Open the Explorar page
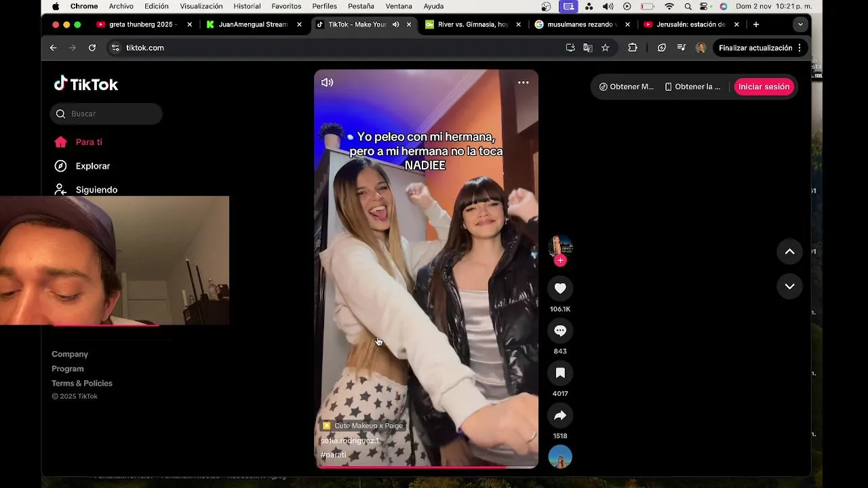Image resolution: width=868 pixels, height=488 pixels. coord(82,166)
